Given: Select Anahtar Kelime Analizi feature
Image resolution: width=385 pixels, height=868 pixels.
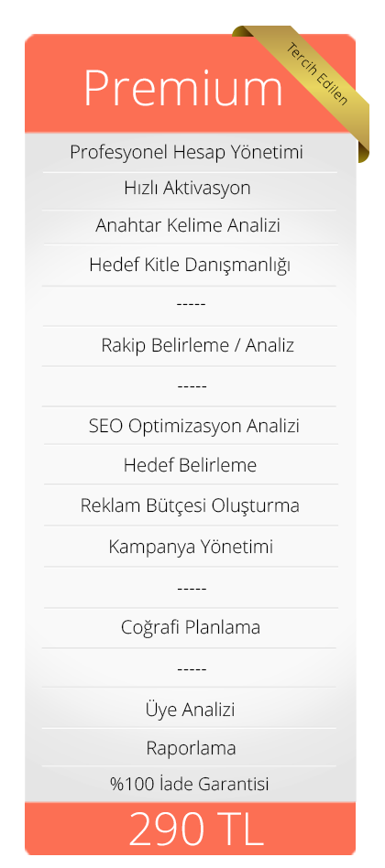Looking at the screenshot, I should pyautogui.click(x=187, y=226).
